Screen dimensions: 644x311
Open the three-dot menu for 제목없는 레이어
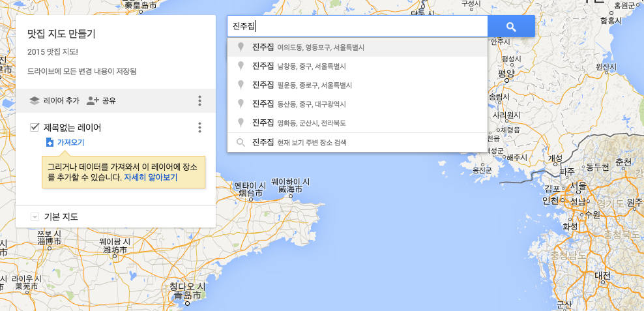click(x=199, y=127)
